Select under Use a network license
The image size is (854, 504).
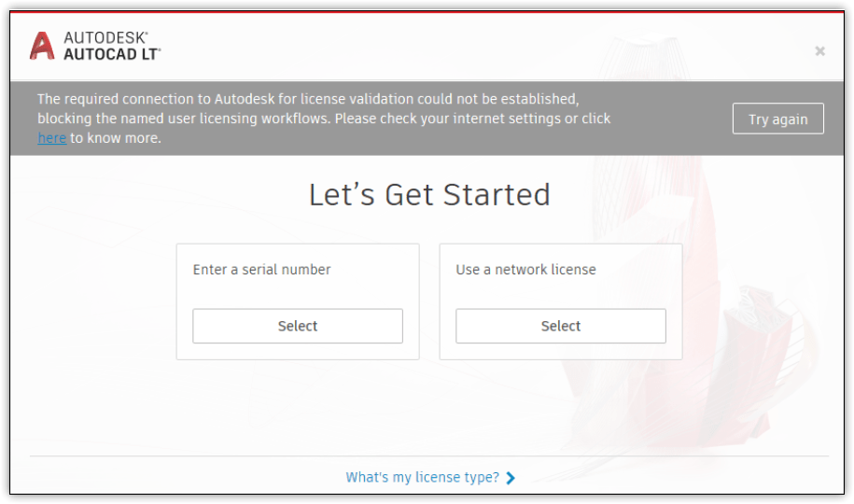[560, 326]
